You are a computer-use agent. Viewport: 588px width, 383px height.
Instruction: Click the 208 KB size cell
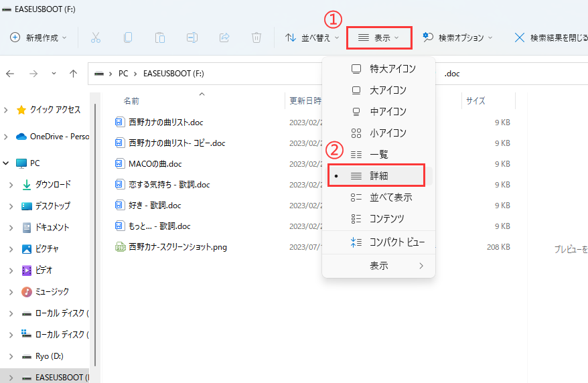click(498, 247)
